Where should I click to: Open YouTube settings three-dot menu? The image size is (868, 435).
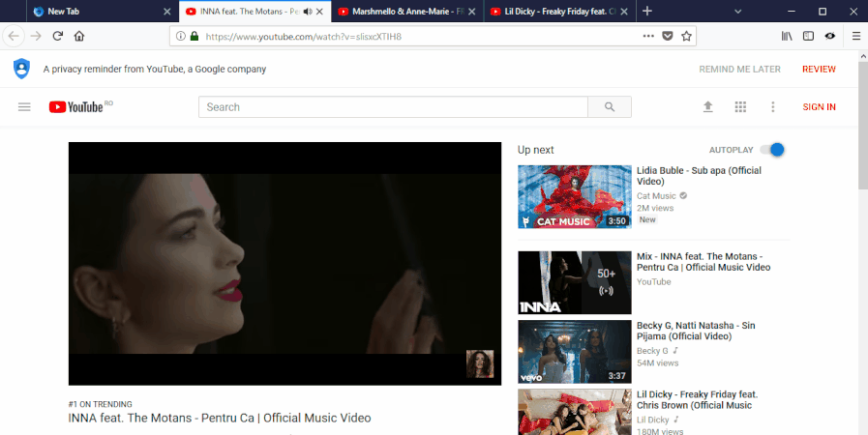click(772, 107)
